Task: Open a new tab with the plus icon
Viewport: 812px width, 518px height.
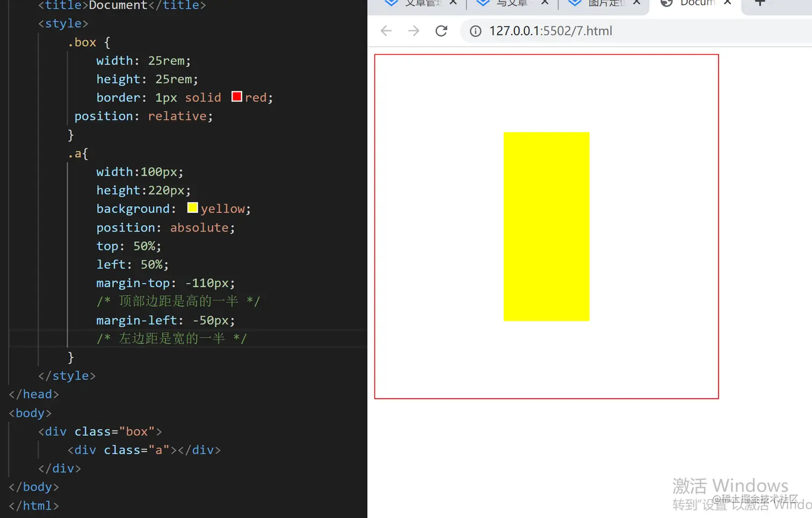Action: pos(759,3)
